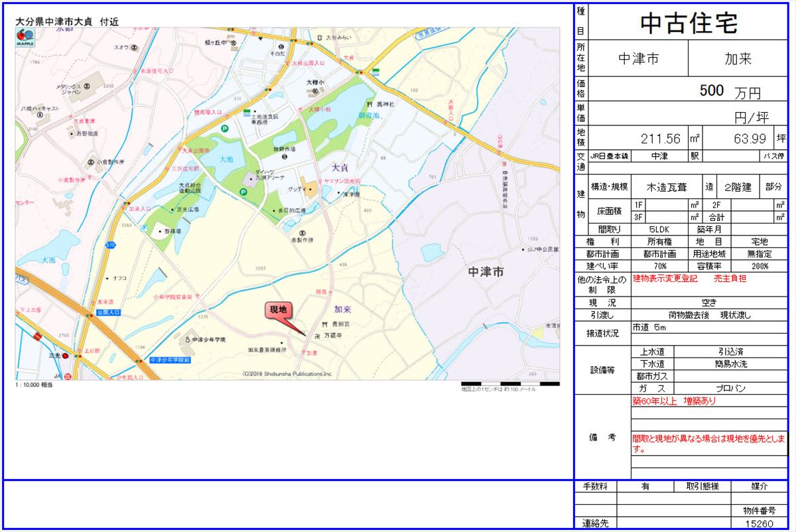Image resolution: width=796 pixels, height=532 pixels.
Task: Click the MAPPLE logo on the map
Action: [x=25, y=38]
